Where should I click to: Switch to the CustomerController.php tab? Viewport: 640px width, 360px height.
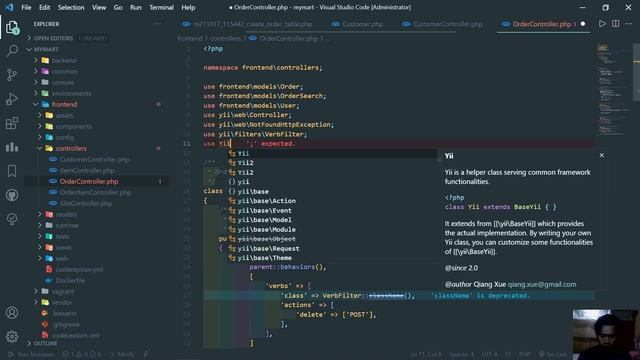[x=443, y=24]
